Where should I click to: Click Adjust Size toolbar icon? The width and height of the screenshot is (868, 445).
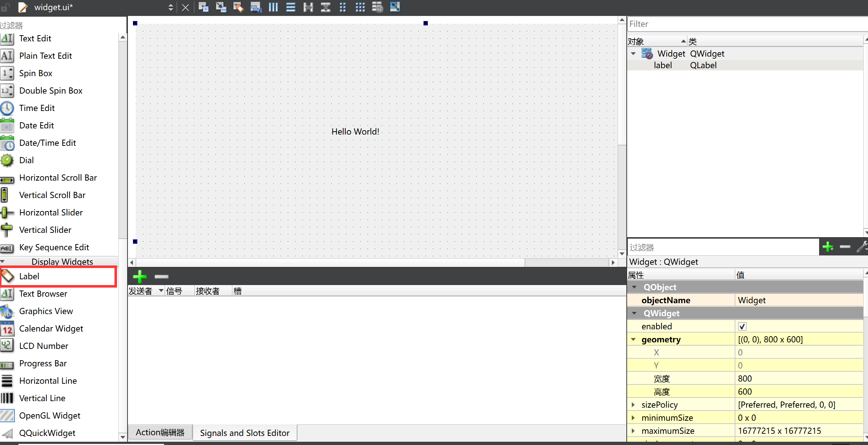click(395, 7)
